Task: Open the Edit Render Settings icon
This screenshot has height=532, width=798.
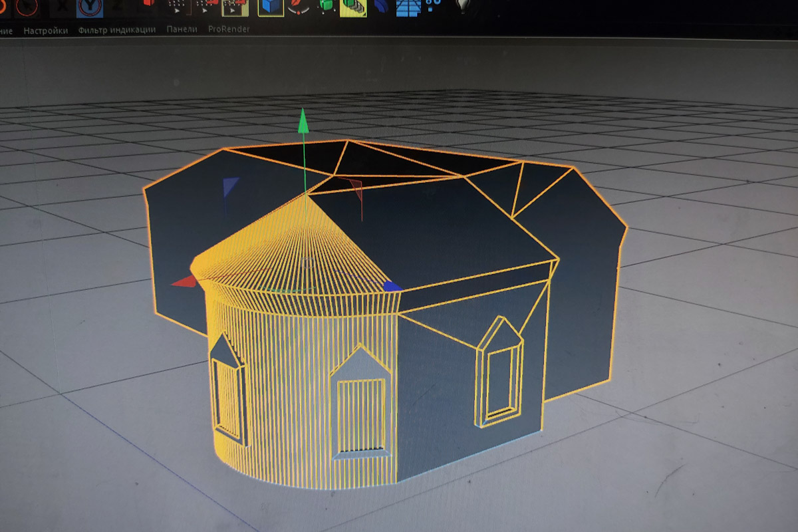Action: (234, 7)
